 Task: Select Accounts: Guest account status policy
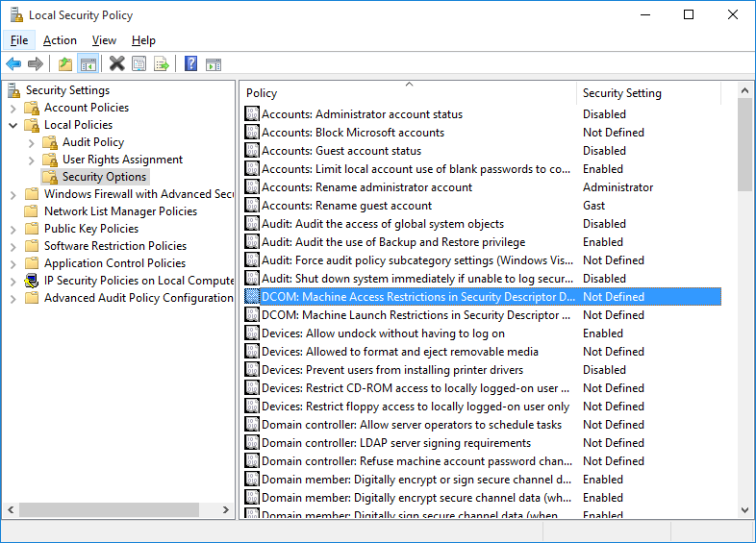(340, 151)
